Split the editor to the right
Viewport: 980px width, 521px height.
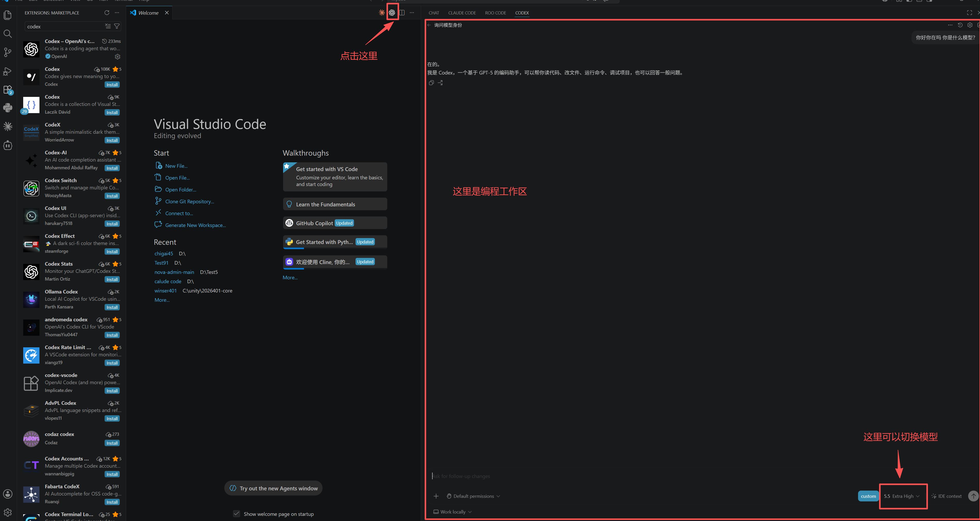pyautogui.click(x=402, y=13)
